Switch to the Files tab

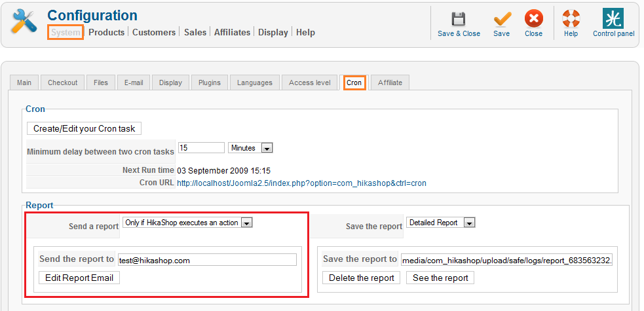coord(101,82)
